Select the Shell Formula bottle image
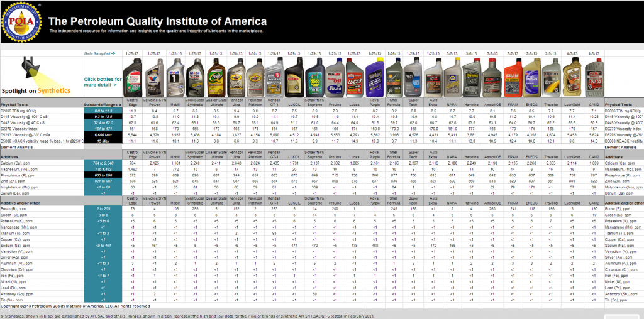The width and height of the screenshot is (644, 319). [394, 77]
